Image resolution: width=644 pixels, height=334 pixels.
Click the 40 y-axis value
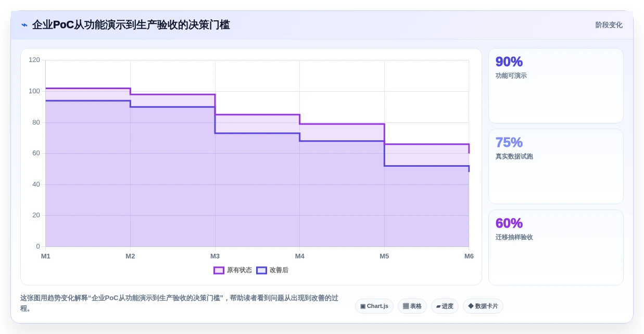click(36, 184)
